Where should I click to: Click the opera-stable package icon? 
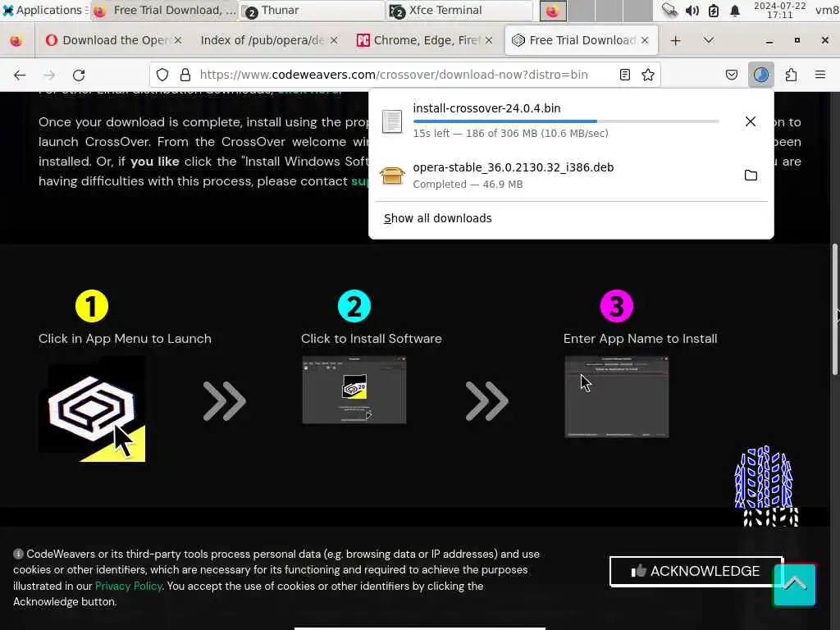point(392,176)
